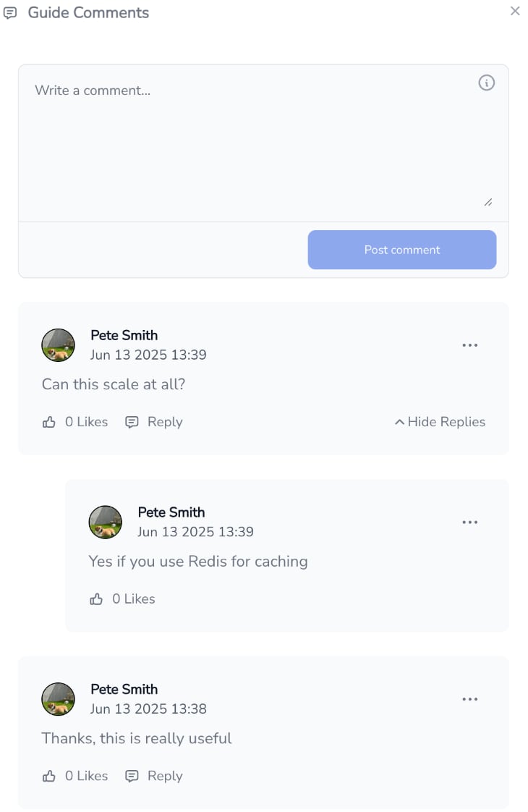Open three-dots menu on Redis caching reply

(x=469, y=523)
